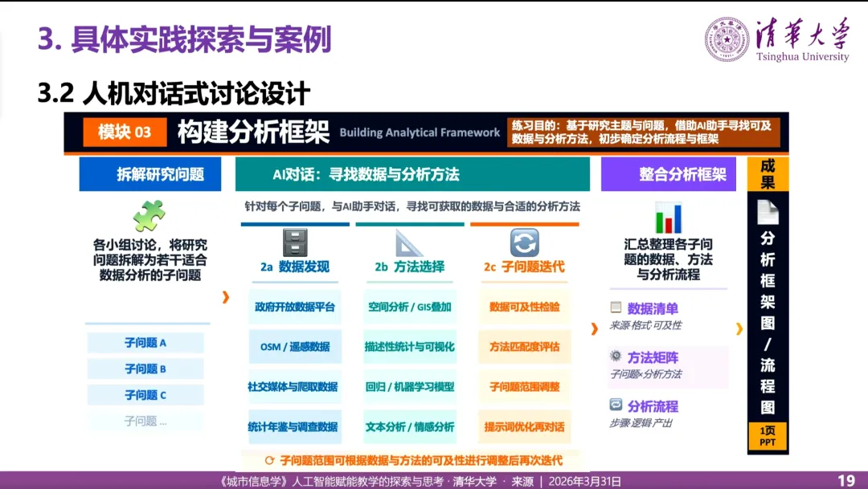Click the 2a 数据发现 heading
This screenshot has height=489, width=868.
pos(295,267)
